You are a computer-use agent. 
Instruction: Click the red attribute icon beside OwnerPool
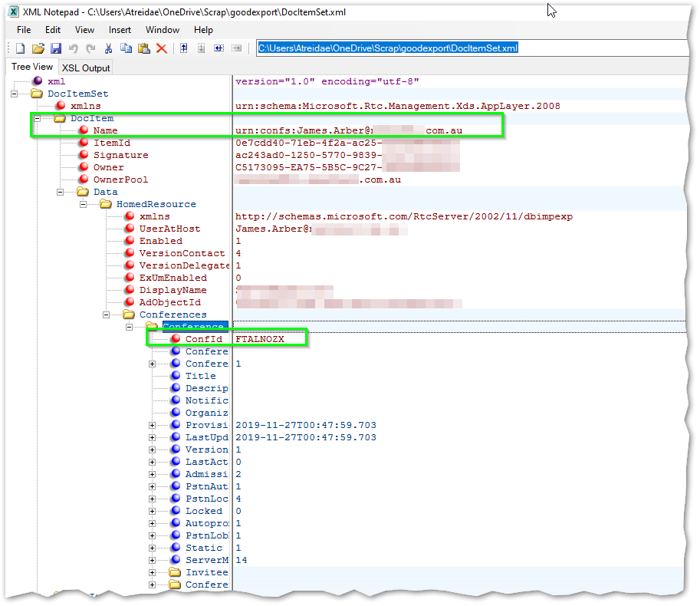pos(84,179)
